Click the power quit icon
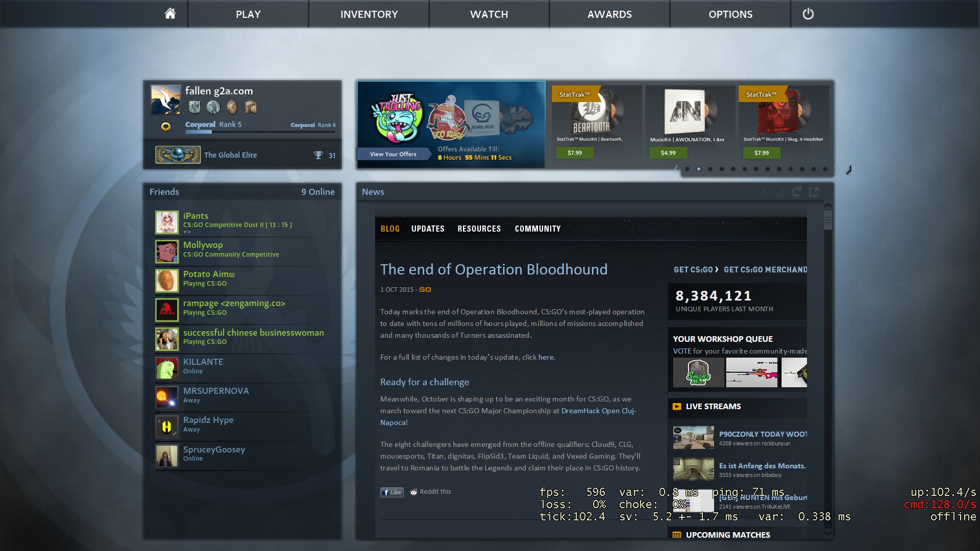The height and width of the screenshot is (551, 980). click(808, 14)
